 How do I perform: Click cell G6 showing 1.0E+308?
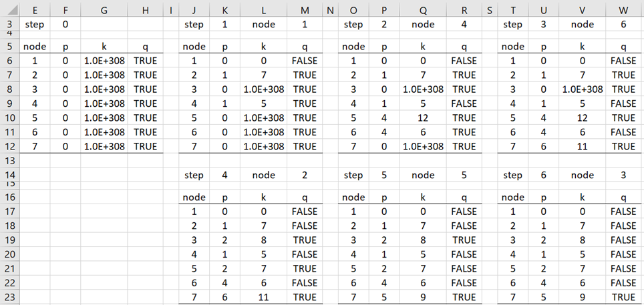104,61
